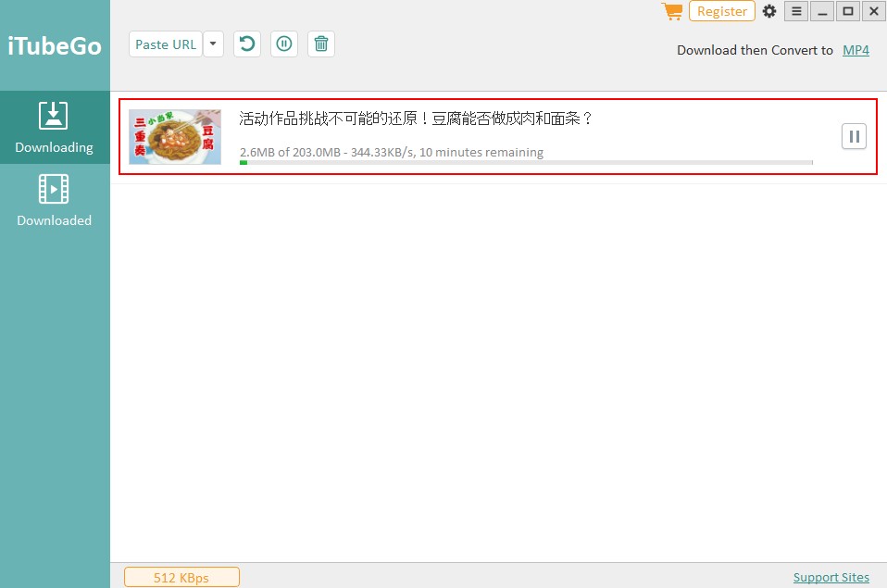Maximize the iTubeGo window
The height and width of the screenshot is (588, 887).
(848, 11)
